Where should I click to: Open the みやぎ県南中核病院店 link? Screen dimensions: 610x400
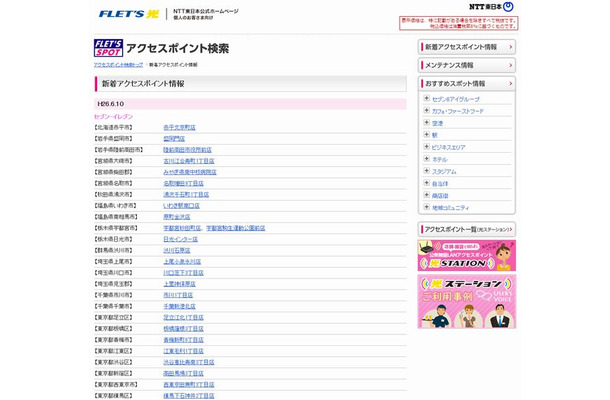(190, 172)
